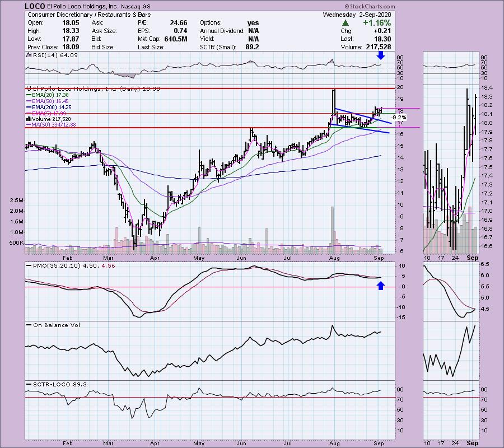The image size is (504, 448).
Task: Click the MA(50) 334712.88 legend entry
Action: pos(52,125)
